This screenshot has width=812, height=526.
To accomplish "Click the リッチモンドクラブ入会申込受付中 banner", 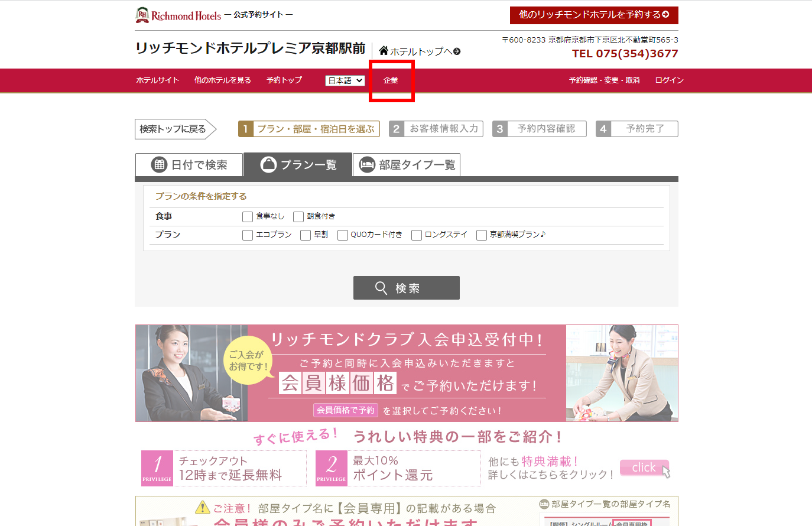I will click(407, 373).
